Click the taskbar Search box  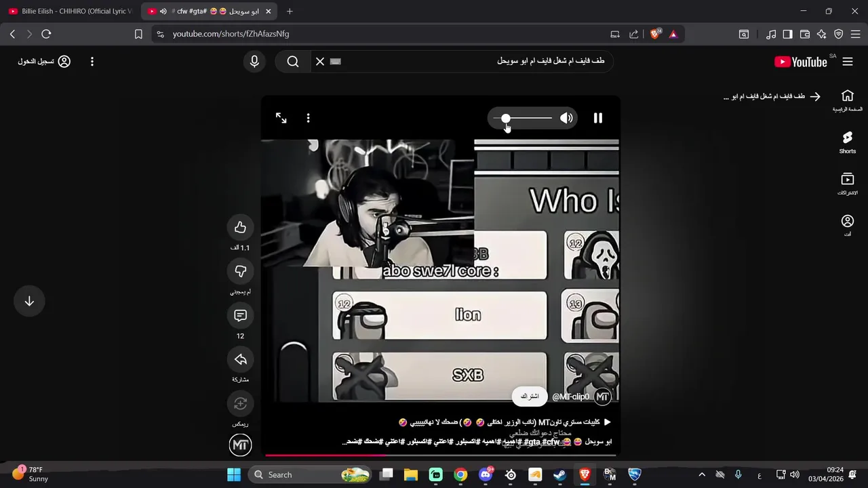click(x=310, y=474)
